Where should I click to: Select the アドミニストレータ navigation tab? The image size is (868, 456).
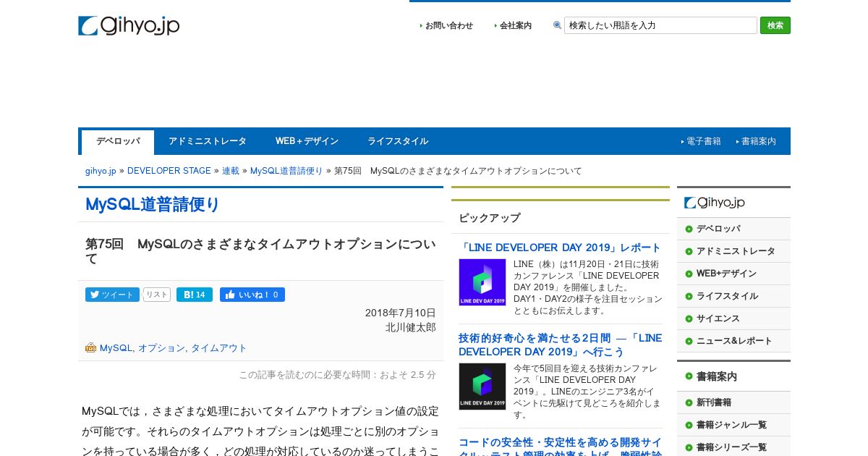pos(208,141)
